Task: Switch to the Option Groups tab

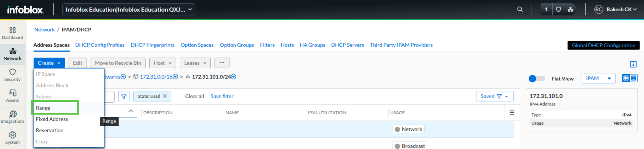Action: (237, 45)
